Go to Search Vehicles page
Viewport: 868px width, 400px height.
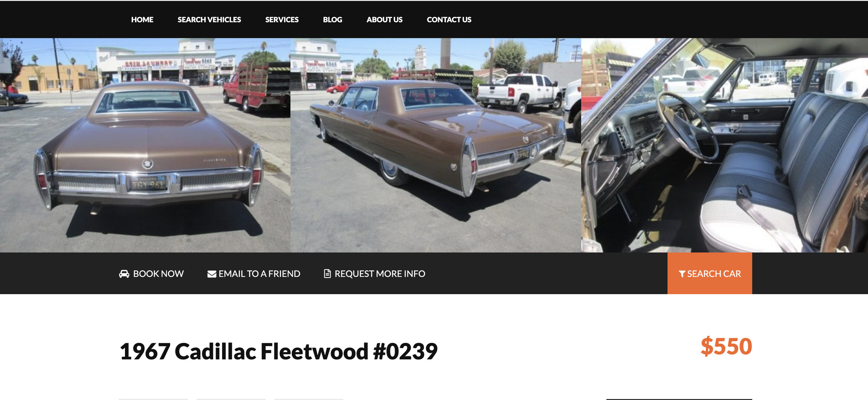point(209,20)
